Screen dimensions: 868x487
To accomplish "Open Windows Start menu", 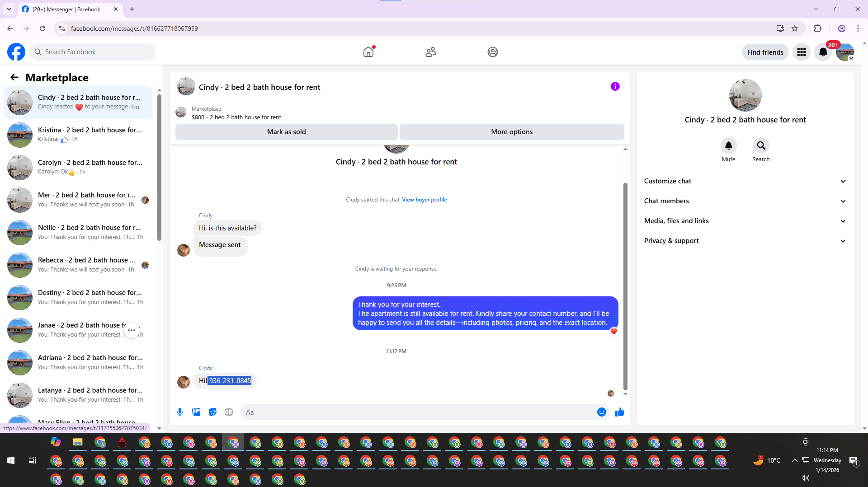I will [11, 460].
